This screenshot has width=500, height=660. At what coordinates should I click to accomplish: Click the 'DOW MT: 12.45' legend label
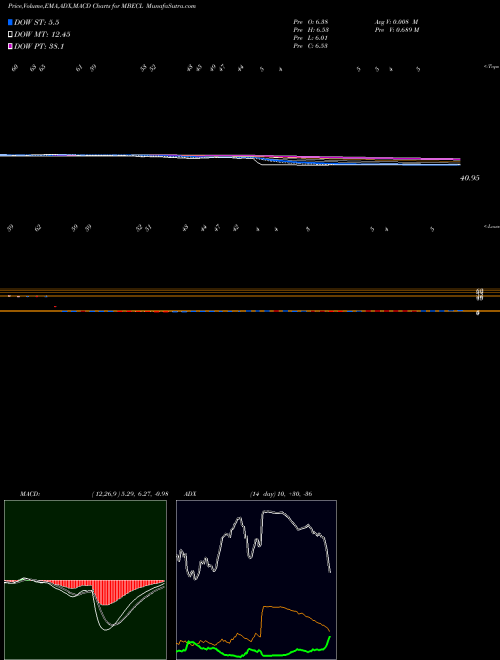(42, 35)
